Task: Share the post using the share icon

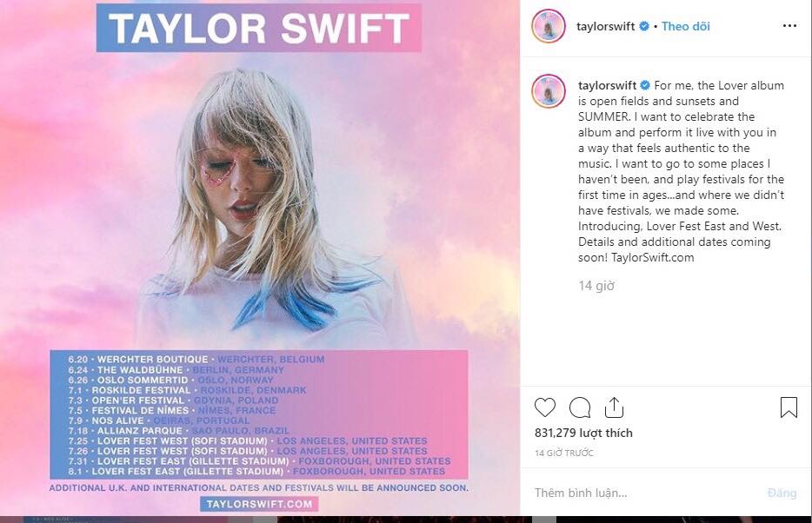Action: pos(614,407)
